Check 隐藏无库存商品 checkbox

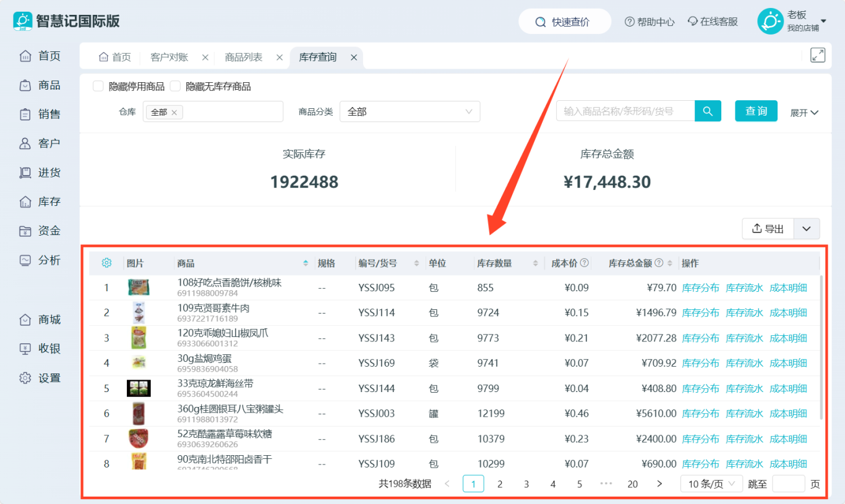(175, 87)
